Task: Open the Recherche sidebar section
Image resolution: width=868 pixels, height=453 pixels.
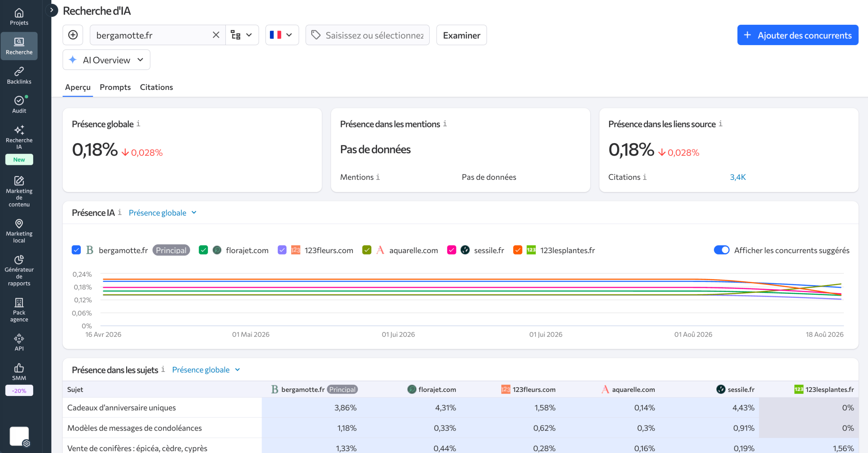Action: [x=19, y=46]
